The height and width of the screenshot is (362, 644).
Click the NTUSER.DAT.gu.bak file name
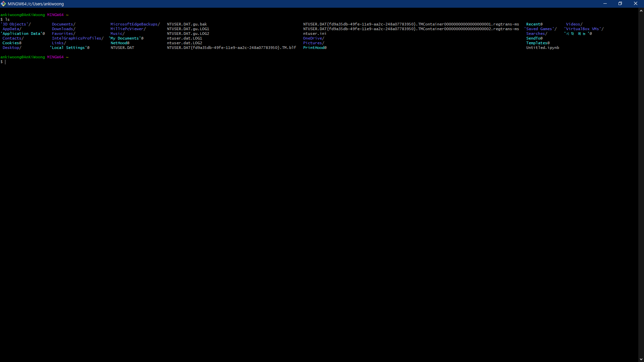[x=187, y=24]
